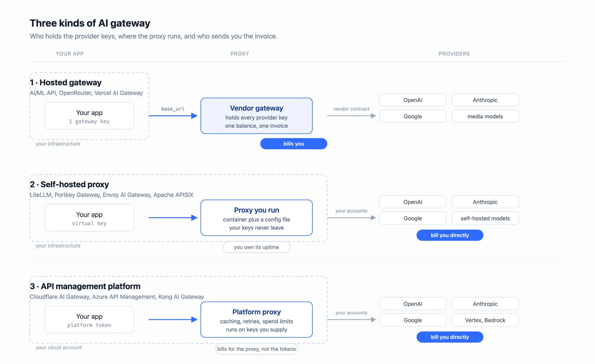595x364 pixels.
Task: Click Google in the API management row
Action: tap(413, 320)
